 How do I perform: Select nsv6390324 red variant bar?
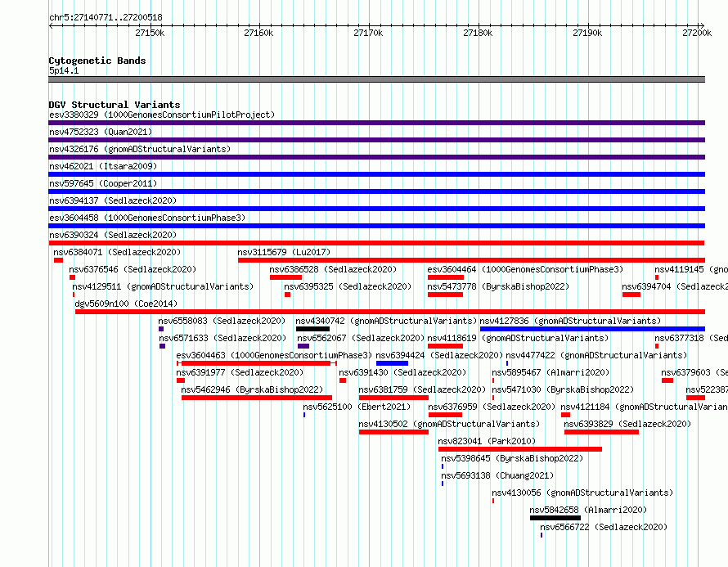tap(376, 243)
